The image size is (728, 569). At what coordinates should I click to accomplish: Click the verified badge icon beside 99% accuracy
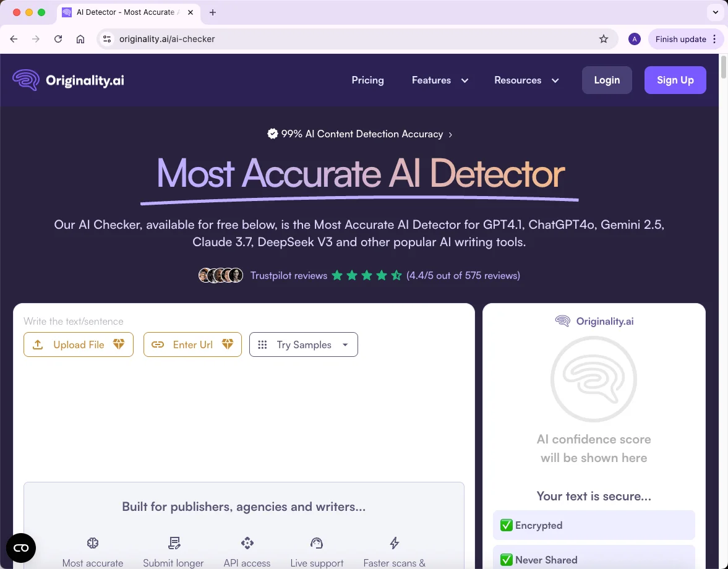(x=273, y=134)
